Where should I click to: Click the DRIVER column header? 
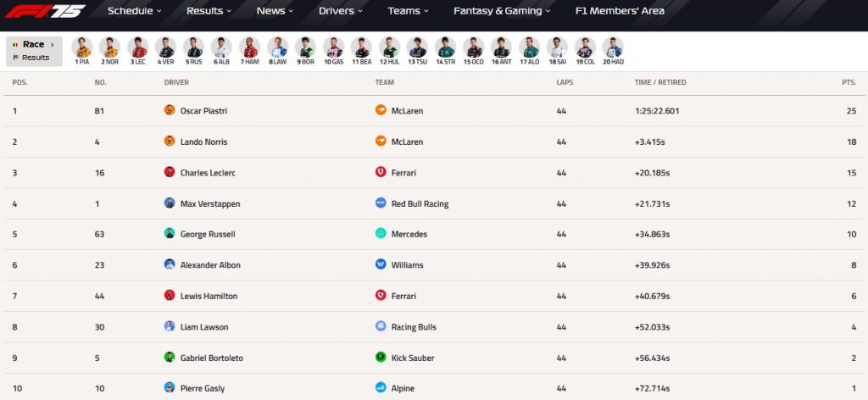point(176,82)
